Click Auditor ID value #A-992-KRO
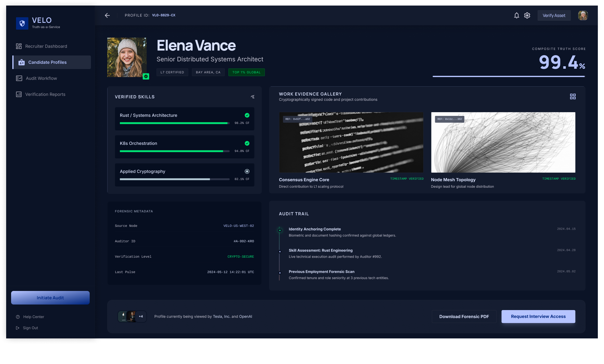604x364 pixels. (244, 241)
